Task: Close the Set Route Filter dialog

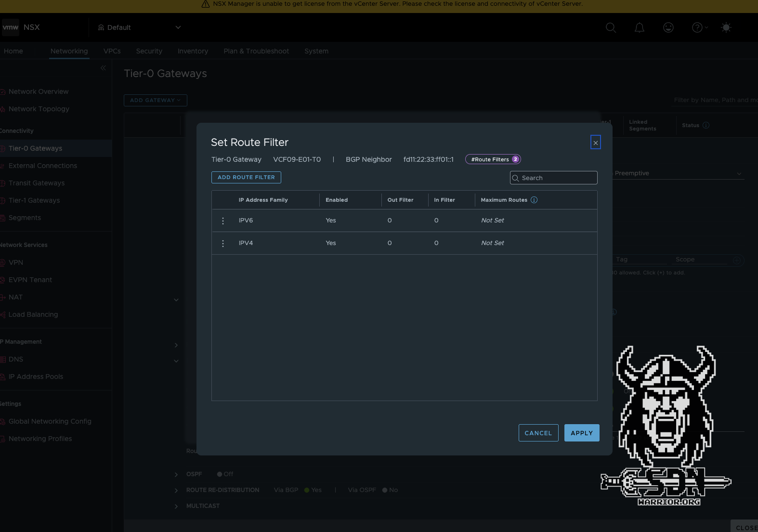Action: pyautogui.click(x=595, y=143)
